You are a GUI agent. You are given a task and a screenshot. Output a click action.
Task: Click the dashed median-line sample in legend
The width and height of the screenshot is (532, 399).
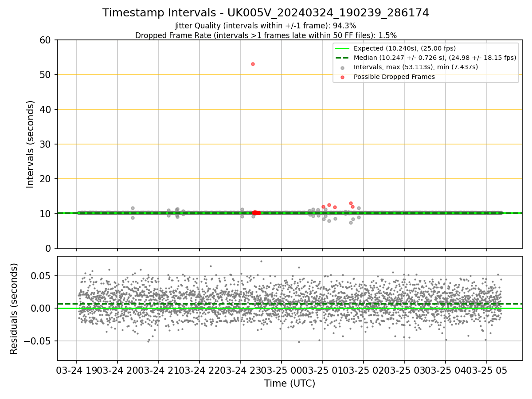(343, 58)
